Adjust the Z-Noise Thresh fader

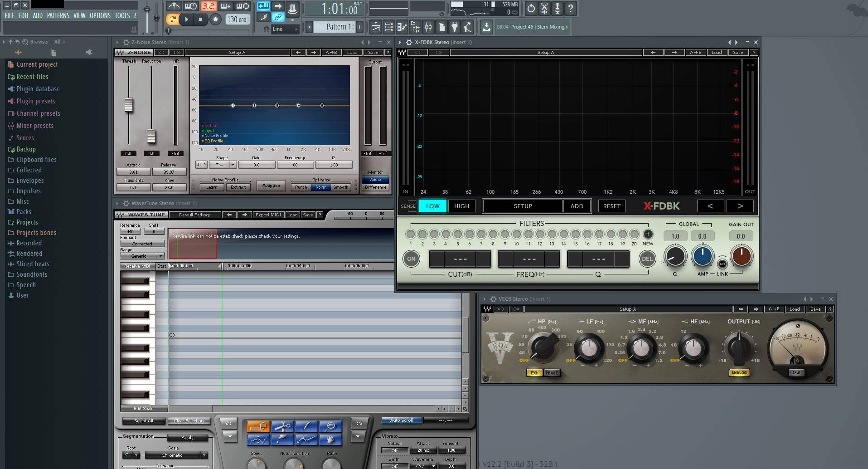point(129,105)
